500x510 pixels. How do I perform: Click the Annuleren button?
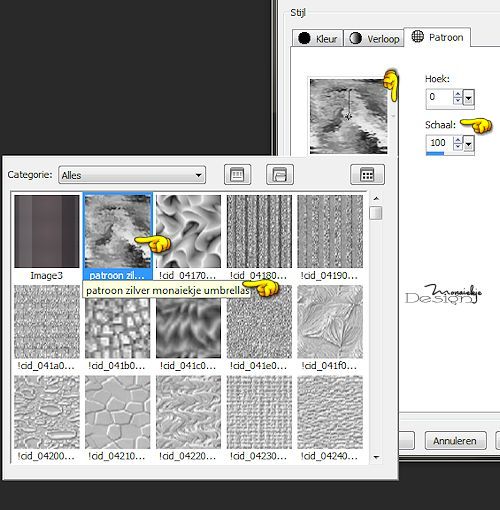455,441
